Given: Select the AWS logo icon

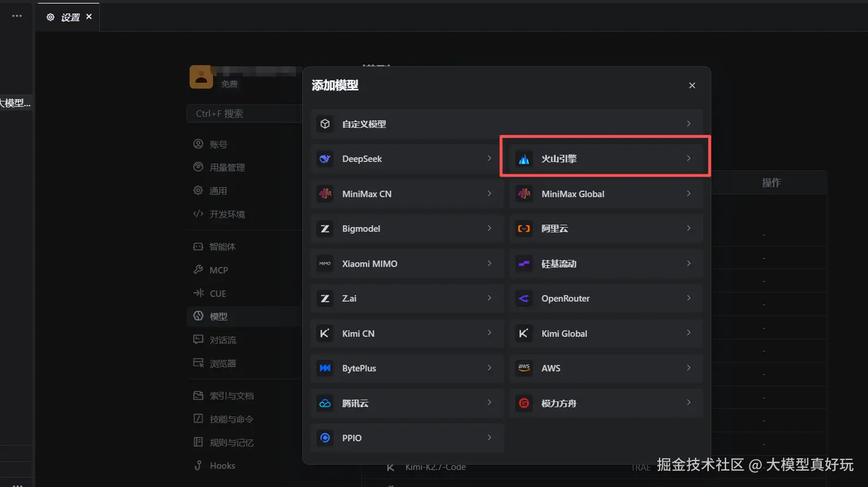Looking at the screenshot, I should (x=524, y=368).
